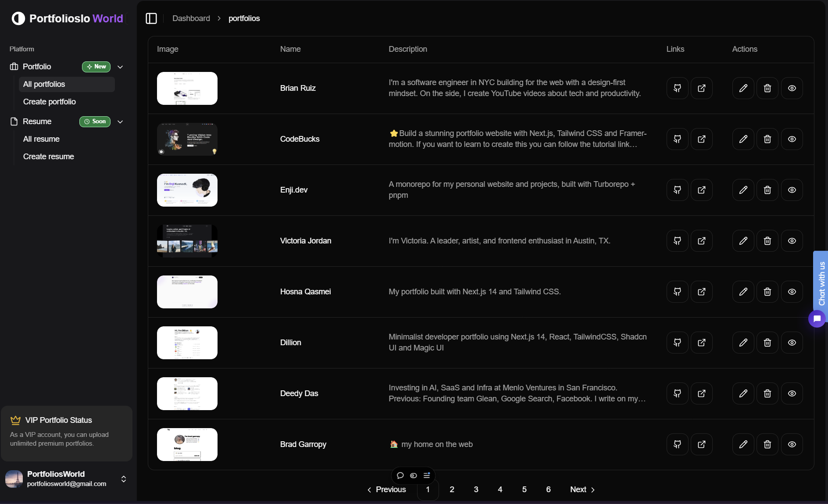828x504 pixels.
Task: Edit the Enji.dev portfolio
Action: pyautogui.click(x=743, y=190)
